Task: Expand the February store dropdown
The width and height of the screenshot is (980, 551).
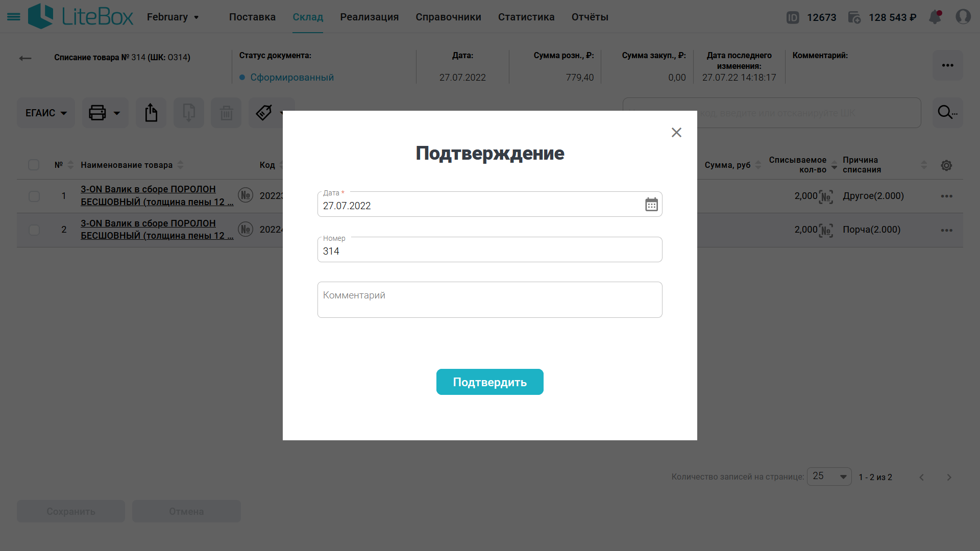Action: pyautogui.click(x=173, y=17)
